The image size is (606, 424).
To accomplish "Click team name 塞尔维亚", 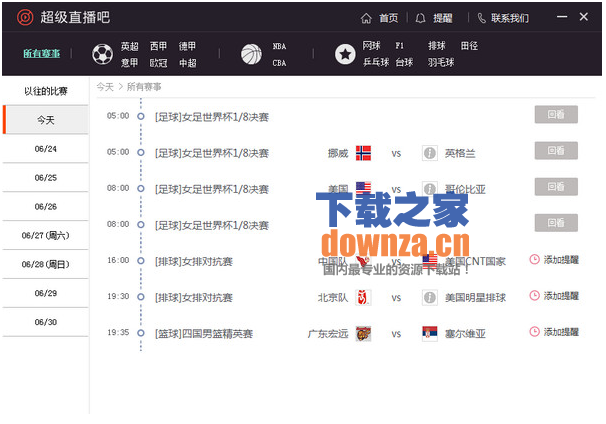I will pyautogui.click(x=465, y=334).
